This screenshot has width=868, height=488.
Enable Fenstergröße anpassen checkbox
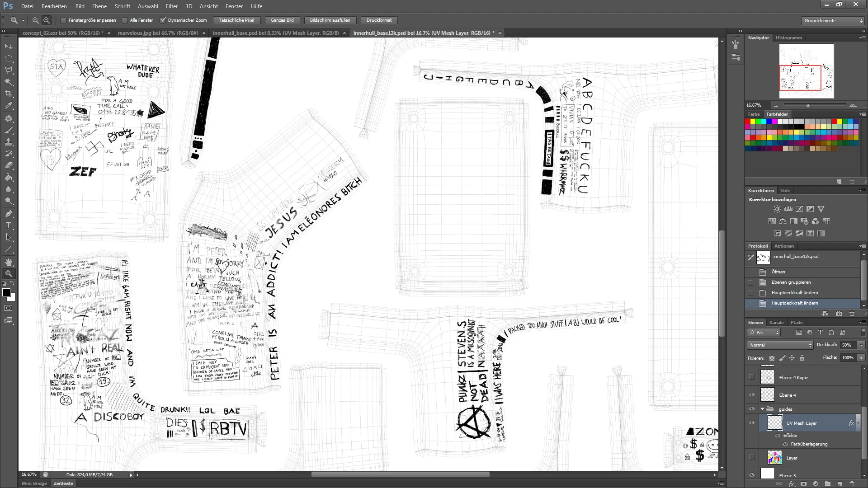click(63, 20)
